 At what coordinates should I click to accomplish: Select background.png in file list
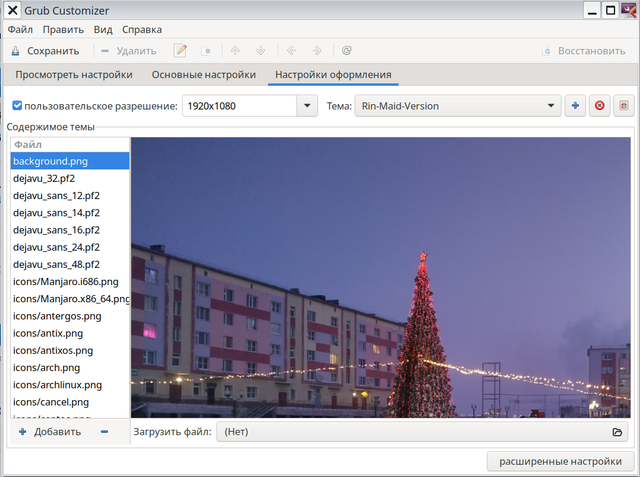click(x=70, y=161)
